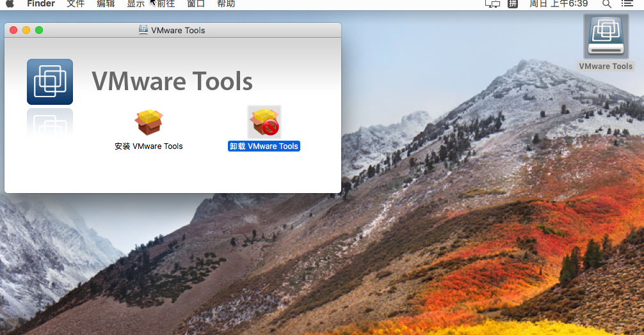644x335 pixels.
Task: Click the clock showing 周日 上午6:39
Action: pos(559,4)
